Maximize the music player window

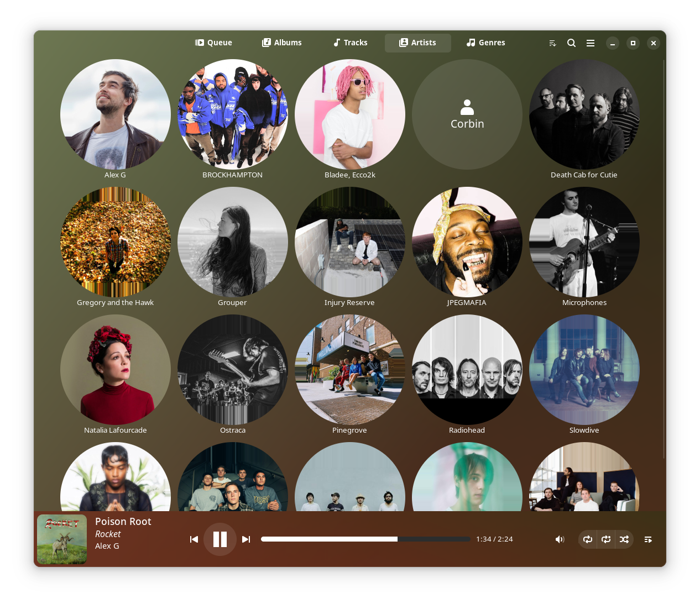633,43
